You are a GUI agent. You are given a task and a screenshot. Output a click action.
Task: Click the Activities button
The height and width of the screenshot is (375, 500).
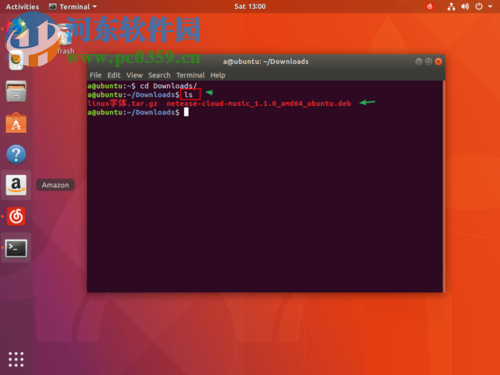22,7
